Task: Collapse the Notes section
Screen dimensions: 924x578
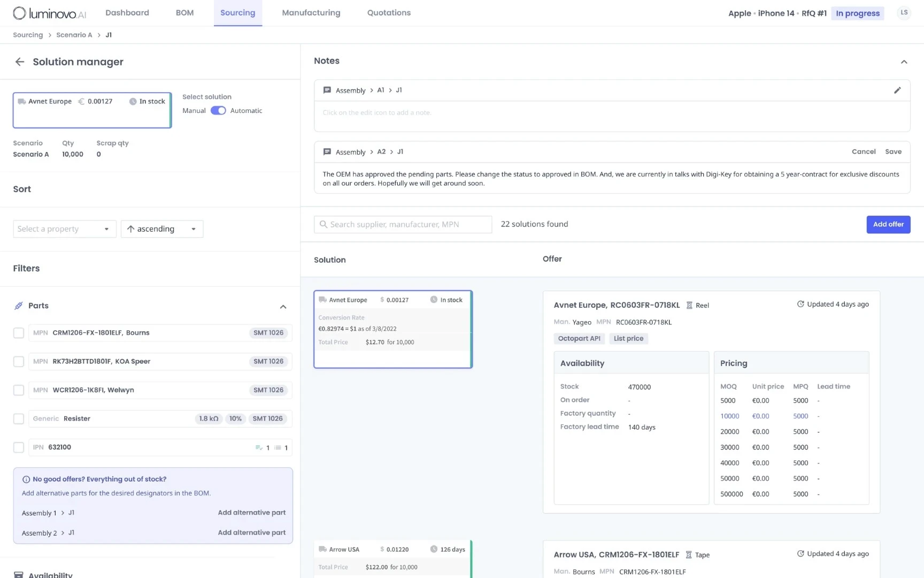Action: [x=904, y=62]
